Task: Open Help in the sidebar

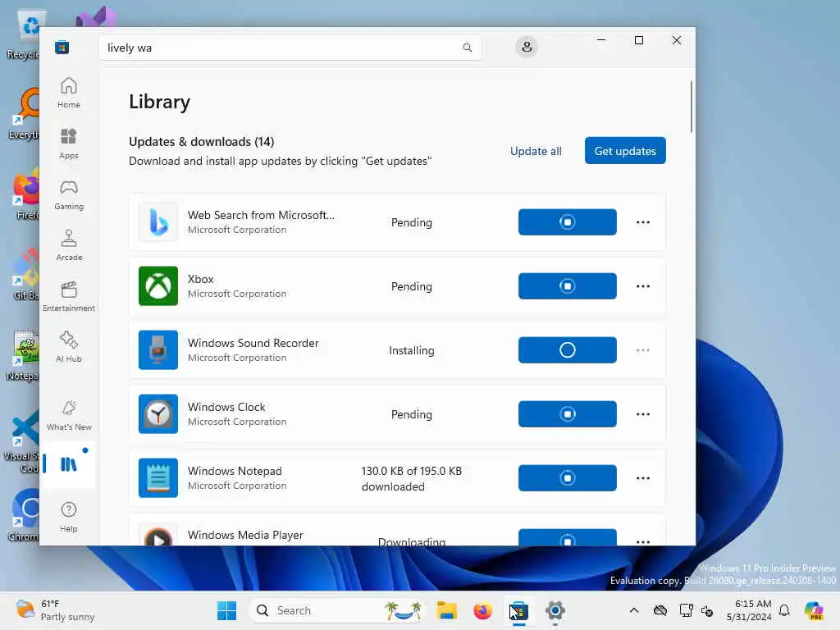Action: click(x=69, y=517)
